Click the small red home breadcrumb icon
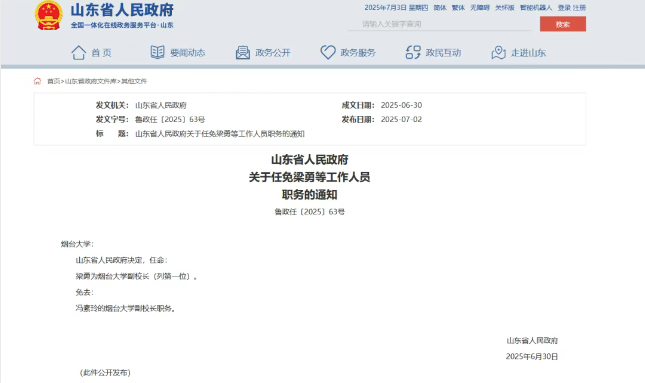This screenshot has width=645, height=383. coord(37,81)
